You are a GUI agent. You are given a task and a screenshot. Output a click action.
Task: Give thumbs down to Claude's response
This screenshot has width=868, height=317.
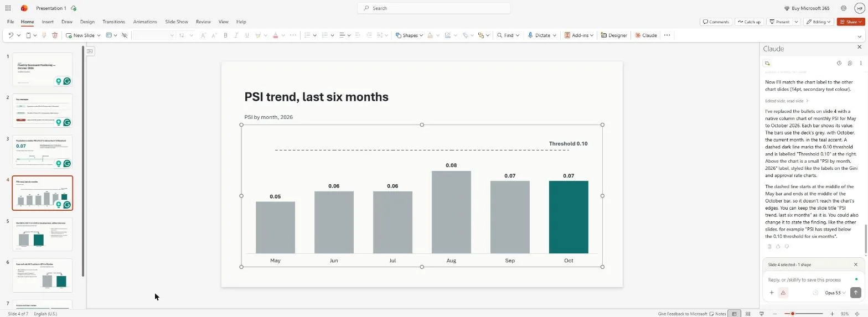tap(787, 247)
